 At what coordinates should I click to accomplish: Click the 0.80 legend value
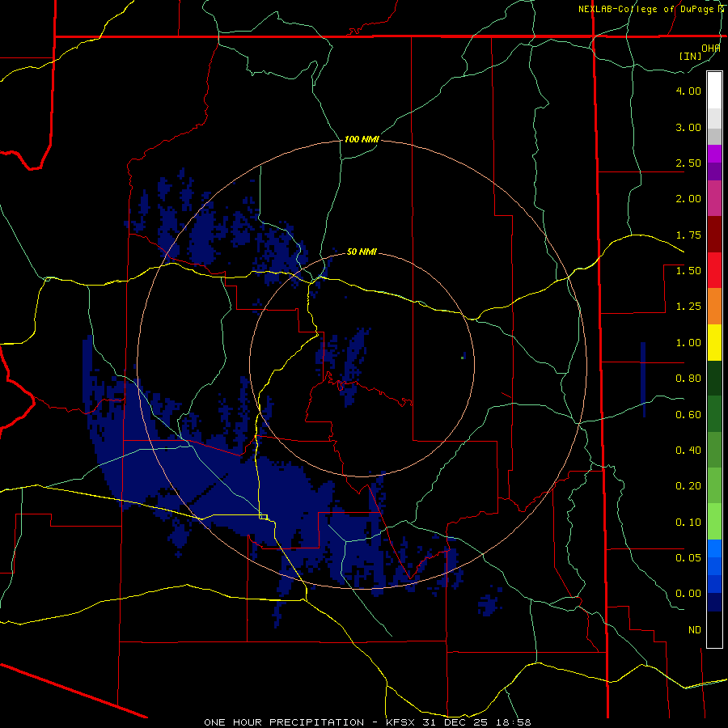coord(688,379)
